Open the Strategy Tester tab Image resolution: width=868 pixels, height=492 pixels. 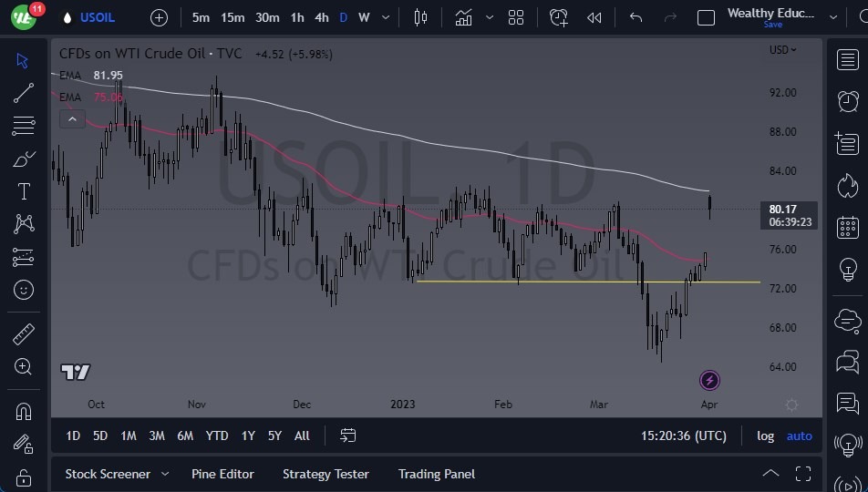325,474
